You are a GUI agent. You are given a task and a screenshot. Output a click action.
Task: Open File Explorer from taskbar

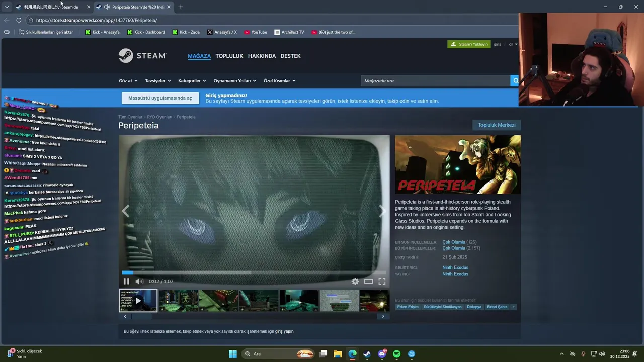[x=338, y=354]
